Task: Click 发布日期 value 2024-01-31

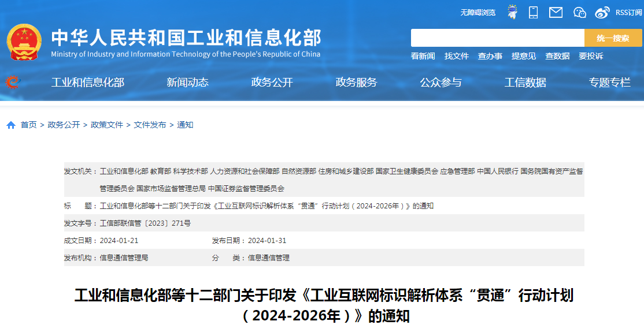Action: click(267, 240)
